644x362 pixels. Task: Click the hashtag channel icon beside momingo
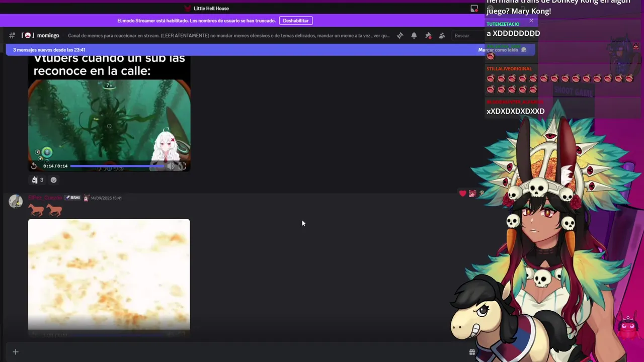(12, 36)
